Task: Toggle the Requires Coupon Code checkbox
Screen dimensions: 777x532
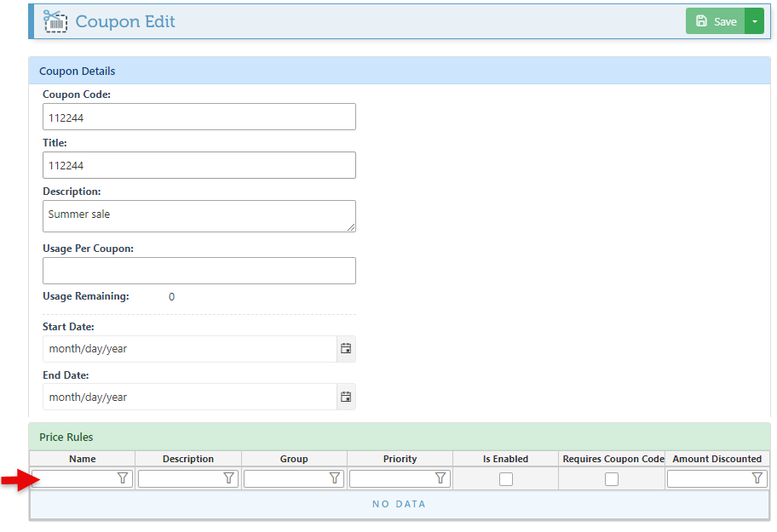Action: (x=612, y=479)
